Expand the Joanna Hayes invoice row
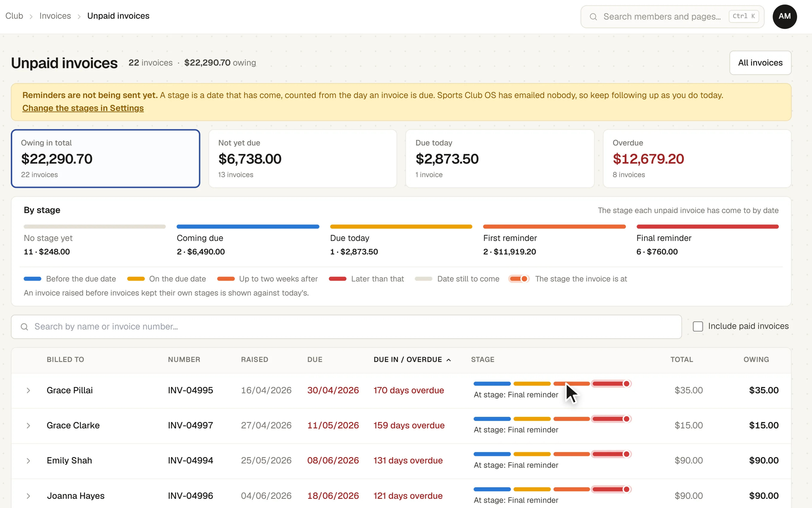The image size is (812, 508). tap(29, 496)
